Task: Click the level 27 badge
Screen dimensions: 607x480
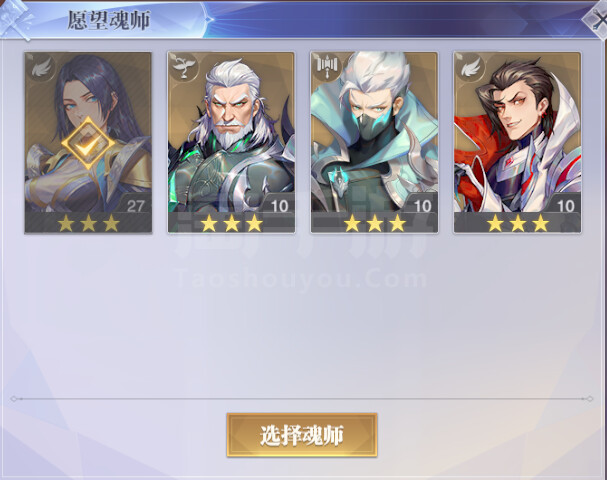Action: (x=135, y=206)
